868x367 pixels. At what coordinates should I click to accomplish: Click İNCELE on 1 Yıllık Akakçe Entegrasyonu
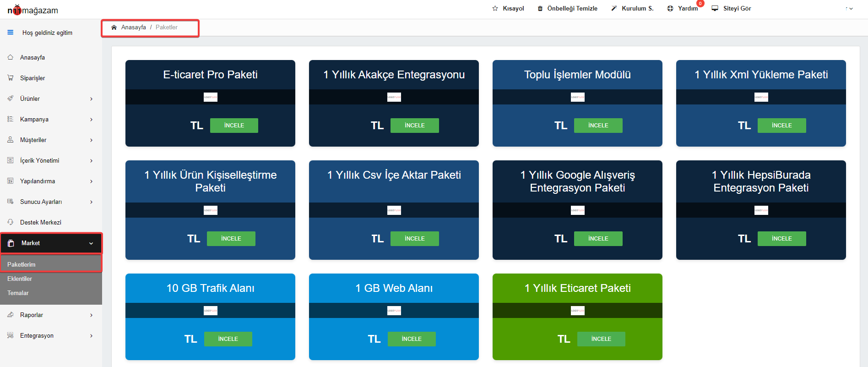tap(415, 126)
